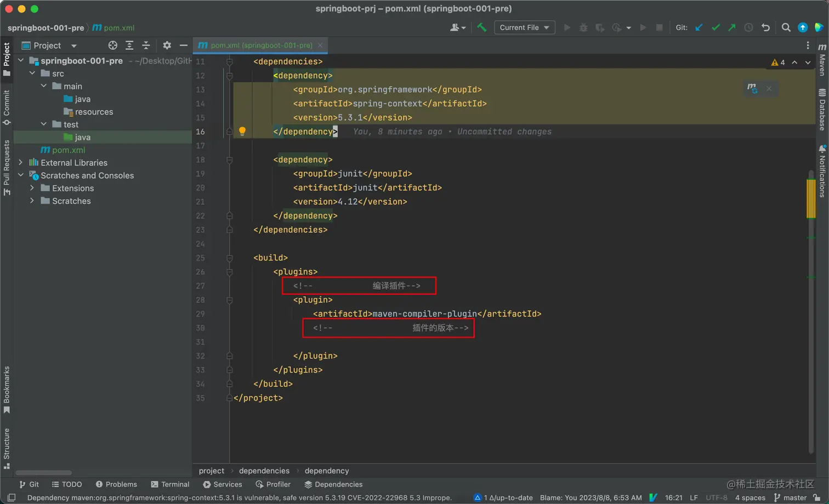Open Git Show History clock icon
Viewport: 829px width, 504px height.
pyautogui.click(x=748, y=27)
